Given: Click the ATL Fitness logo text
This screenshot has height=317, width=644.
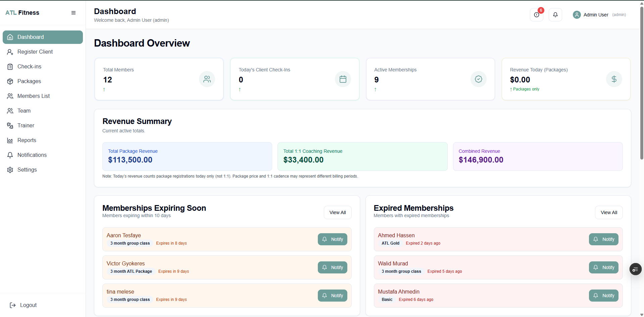Looking at the screenshot, I should click(22, 13).
